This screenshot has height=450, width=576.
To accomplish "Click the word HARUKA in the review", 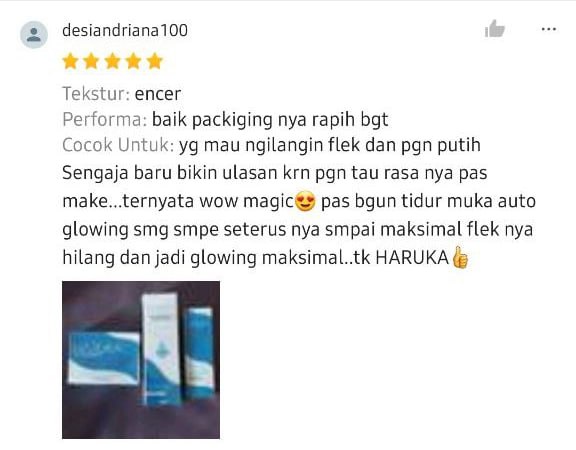I will coord(412,258).
